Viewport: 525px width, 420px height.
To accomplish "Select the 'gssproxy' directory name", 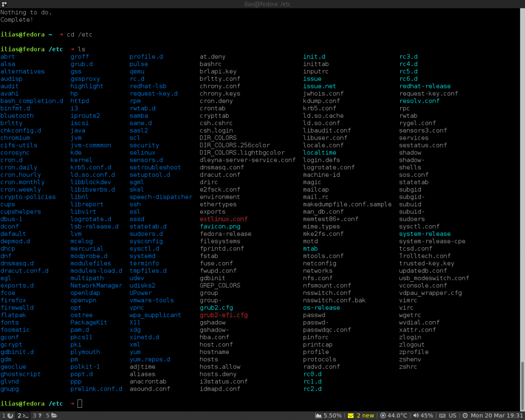I will [85, 79].
